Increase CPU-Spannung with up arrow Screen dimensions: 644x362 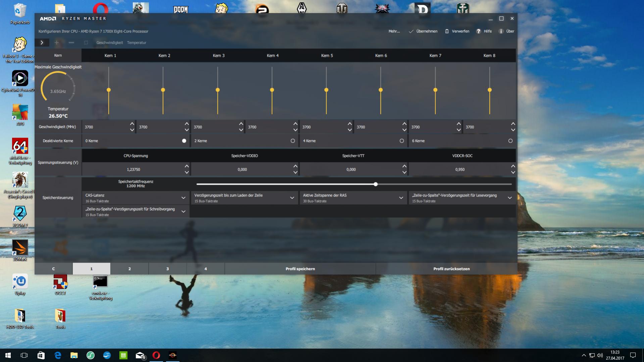tap(187, 166)
